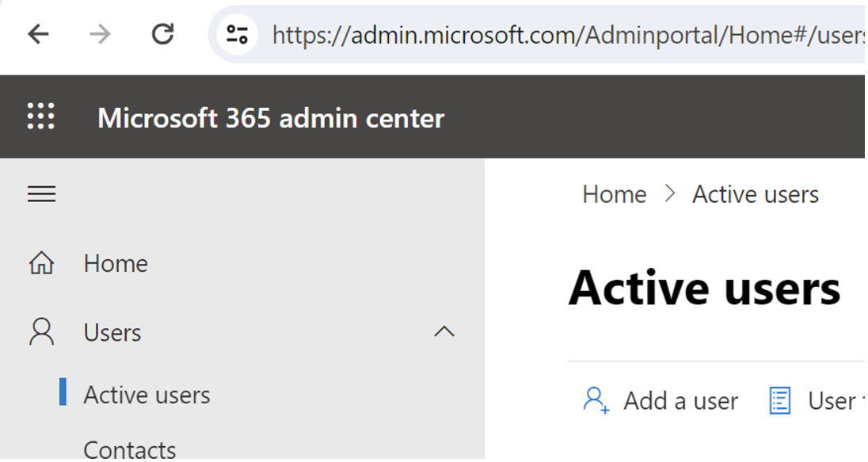Click the Microsoft 365 admin center title
Viewport: 868px width, 462px height.
click(x=271, y=118)
